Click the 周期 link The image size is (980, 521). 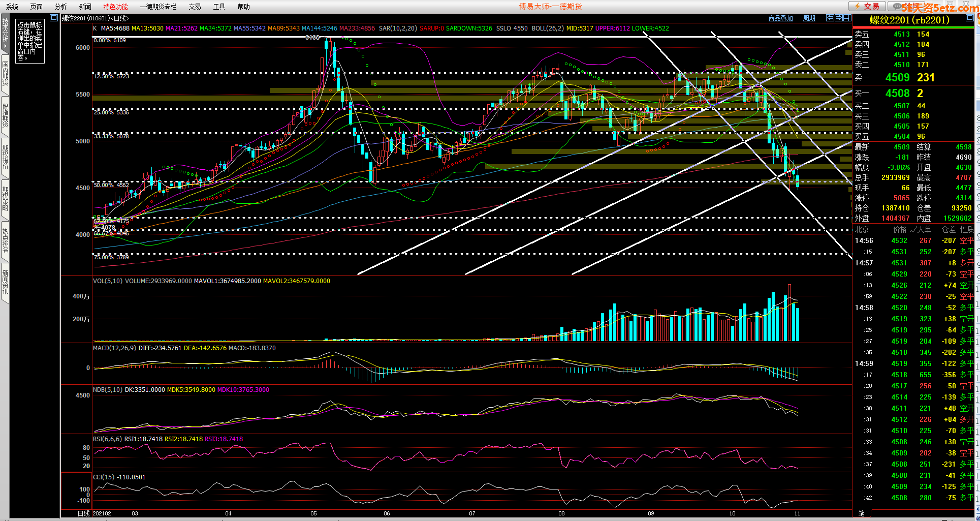click(809, 18)
